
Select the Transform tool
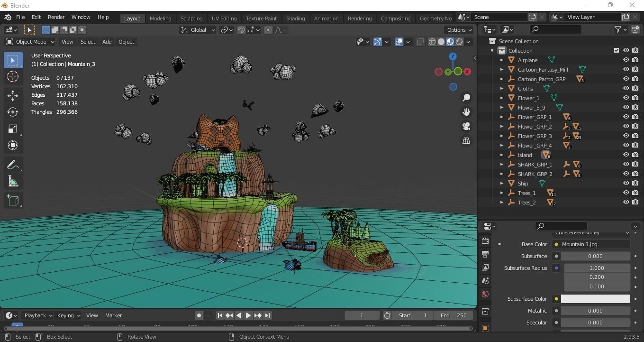coord(13,145)
